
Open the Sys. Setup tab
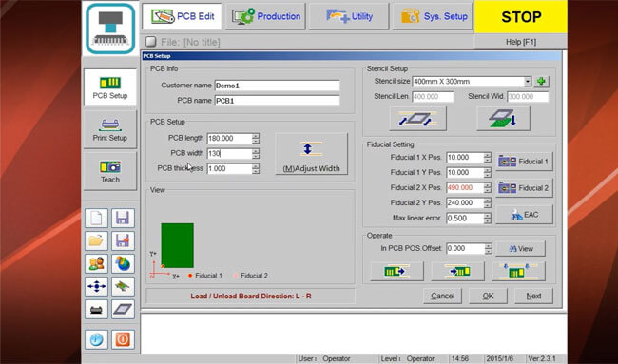click(x=433, y=16)
